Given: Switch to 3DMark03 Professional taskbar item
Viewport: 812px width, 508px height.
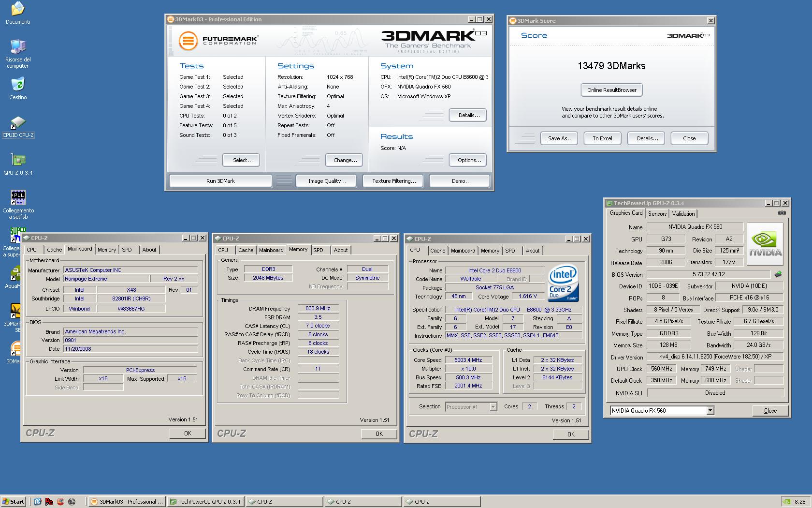Looking at the screenshot, I should coord(127,502).
